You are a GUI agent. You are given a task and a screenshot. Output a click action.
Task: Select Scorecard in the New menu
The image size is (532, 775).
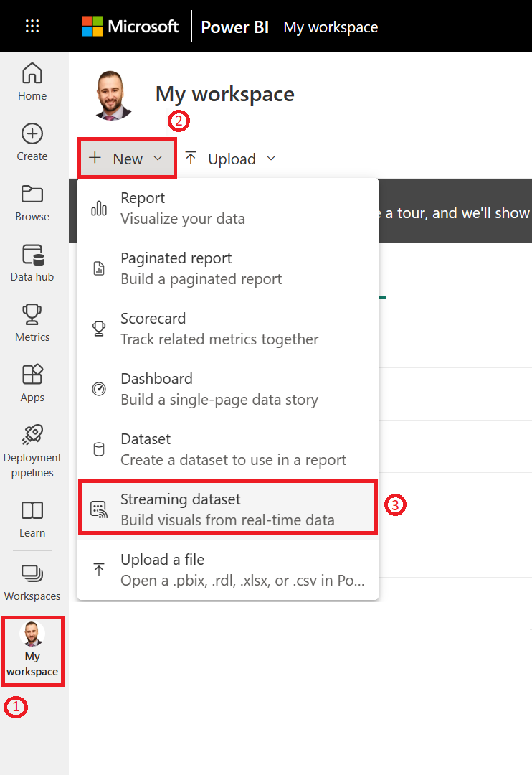pos(228,329)
